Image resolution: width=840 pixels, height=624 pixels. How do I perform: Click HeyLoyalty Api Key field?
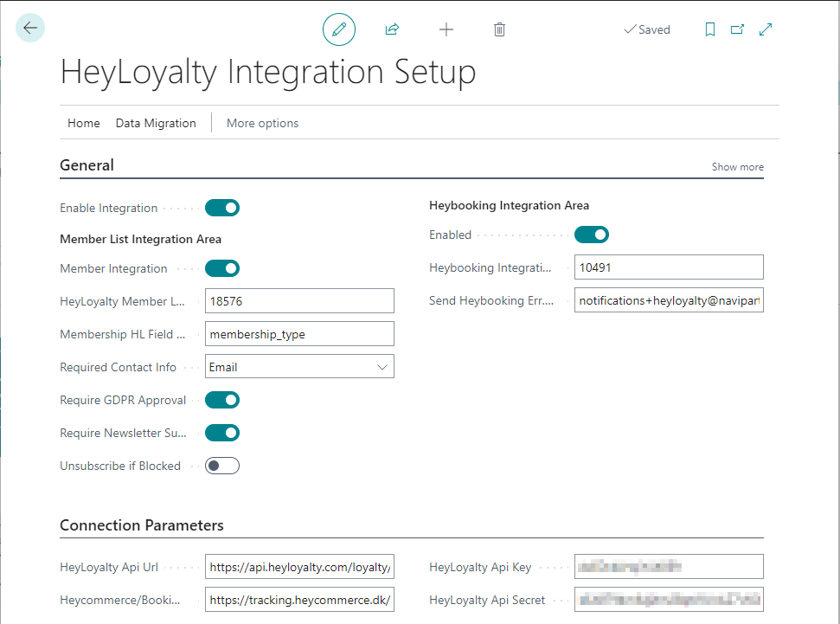(669, 567)
